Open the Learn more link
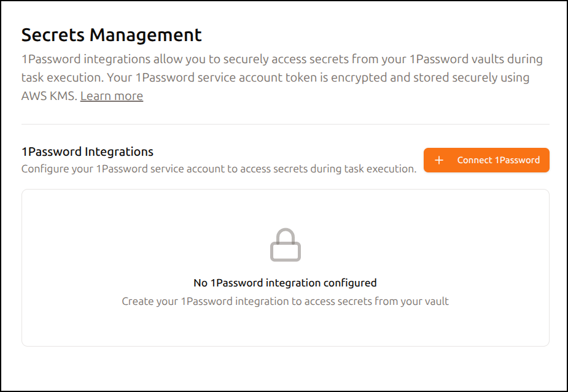 coord(112,96)
